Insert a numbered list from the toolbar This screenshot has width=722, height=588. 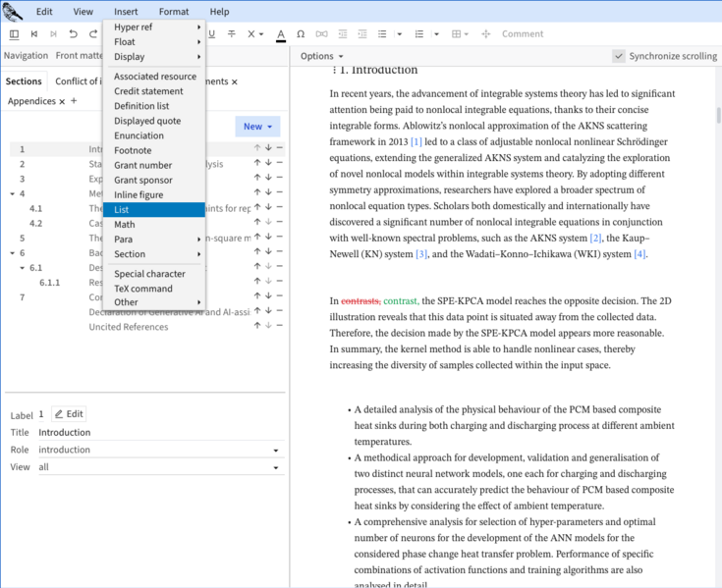419,34
